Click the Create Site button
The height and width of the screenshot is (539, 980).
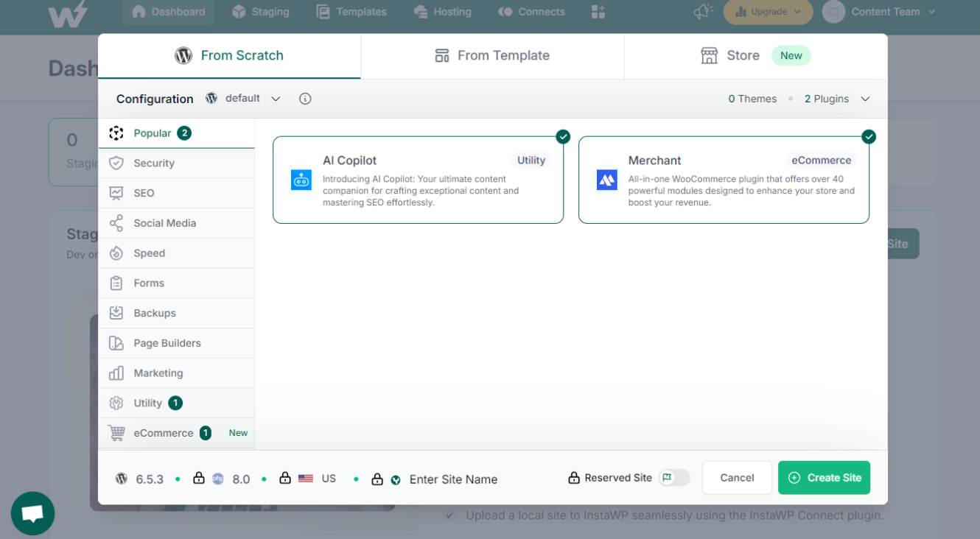[x=824, y=478]
